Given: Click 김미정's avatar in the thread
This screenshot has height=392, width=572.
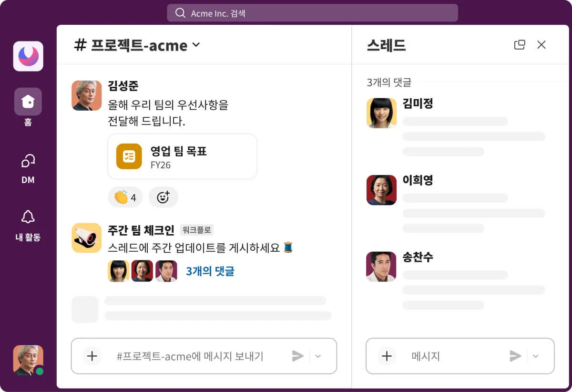Looking at the screenshot, I should 381,113.
